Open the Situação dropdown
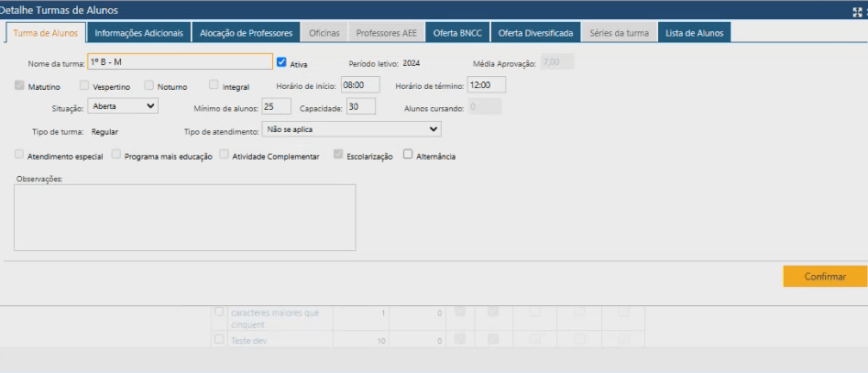The width and height of the screenshot is (868, 373). pyautogui.click(x=124, y=106)
